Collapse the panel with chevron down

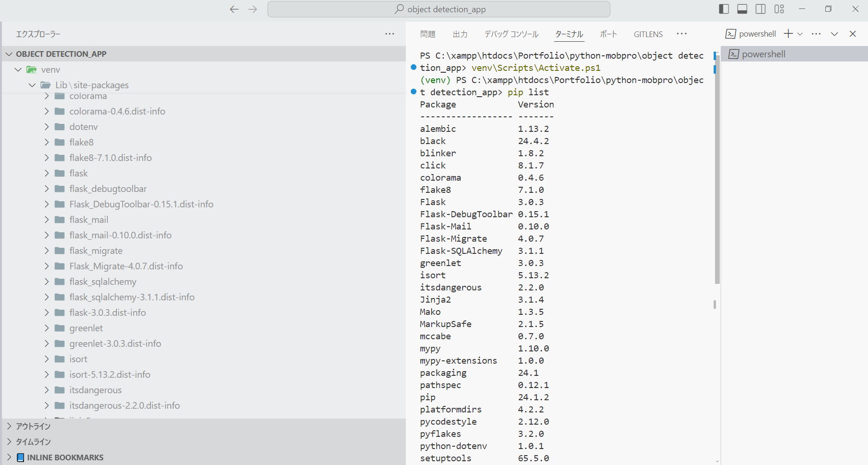[x=834, y=34]
